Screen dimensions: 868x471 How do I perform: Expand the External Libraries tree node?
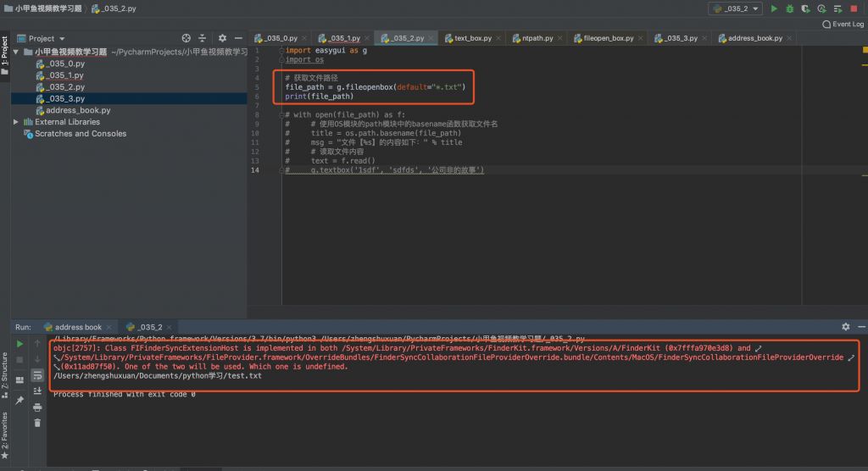click(x=16, y=122)
